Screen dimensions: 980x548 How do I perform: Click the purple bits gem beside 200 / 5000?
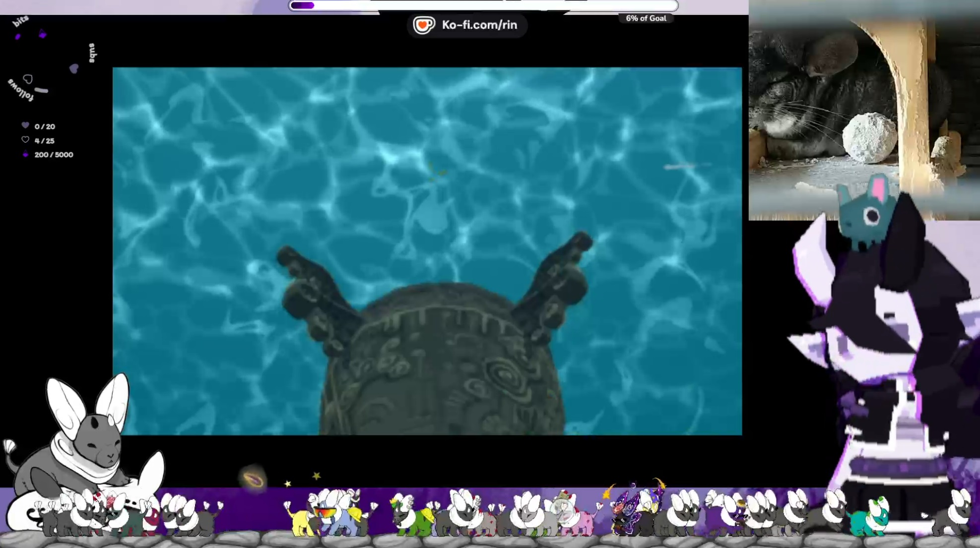tap(25, 154)
